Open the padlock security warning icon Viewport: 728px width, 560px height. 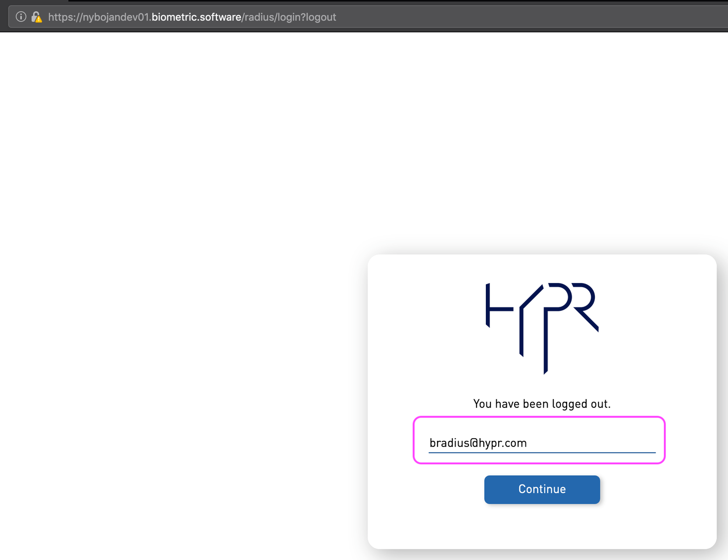pyautogui.click(x=37, y=17)
